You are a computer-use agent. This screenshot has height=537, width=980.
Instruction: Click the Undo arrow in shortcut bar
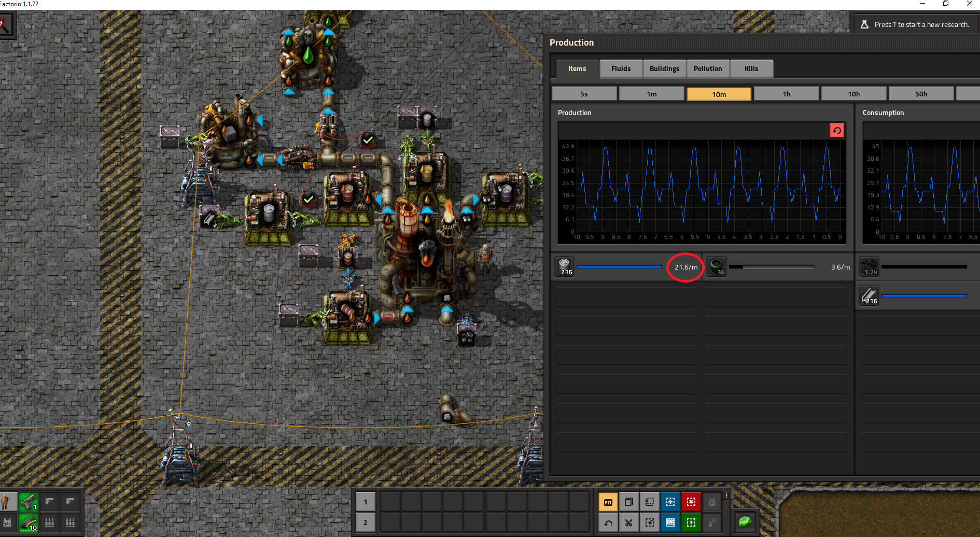coord(608,522)
